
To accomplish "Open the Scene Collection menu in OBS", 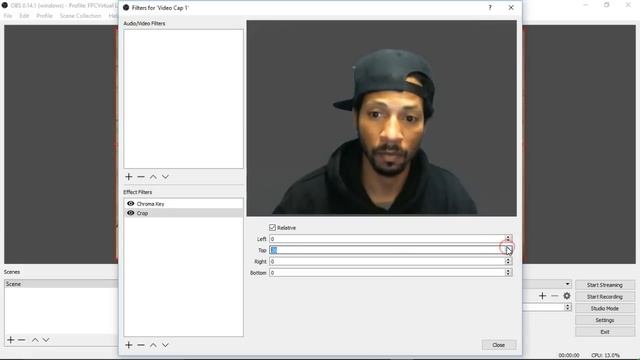I will click(80, 16).
